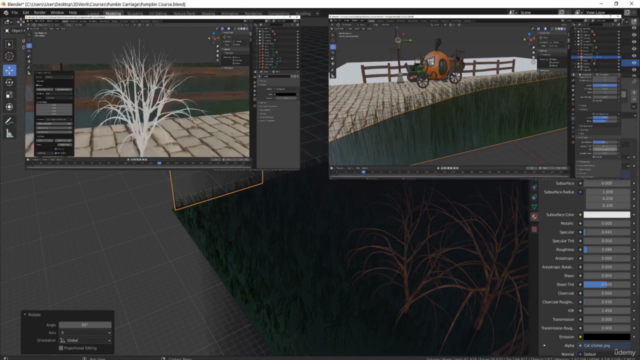
Task: Click the Specular Tint value field
Action: point(607,241)
